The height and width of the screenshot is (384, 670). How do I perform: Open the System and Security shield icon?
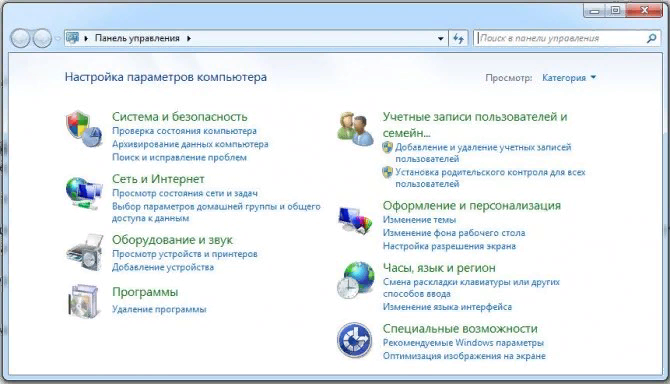(84, 129)
